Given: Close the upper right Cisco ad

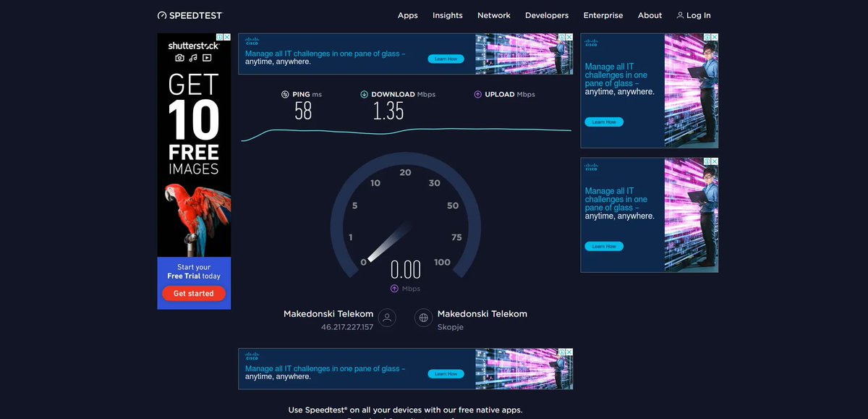Looking at the screenshot, I should click(715, 37).
